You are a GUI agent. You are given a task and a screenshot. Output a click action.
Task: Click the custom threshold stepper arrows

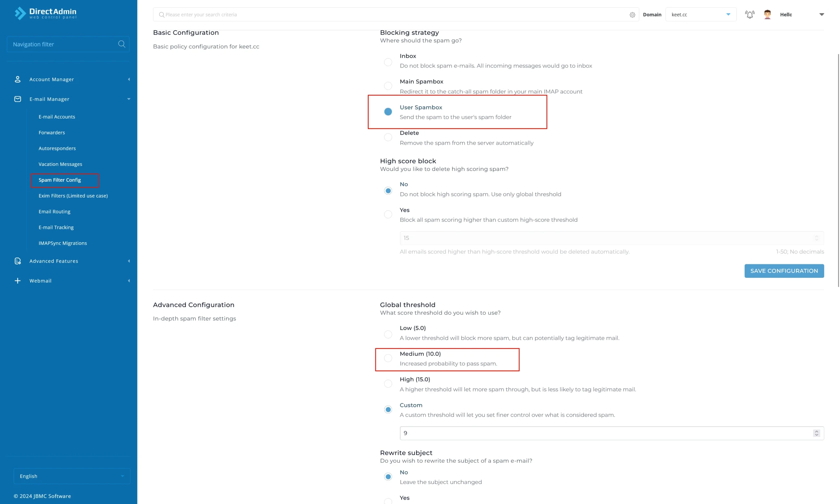click(816, 433)
